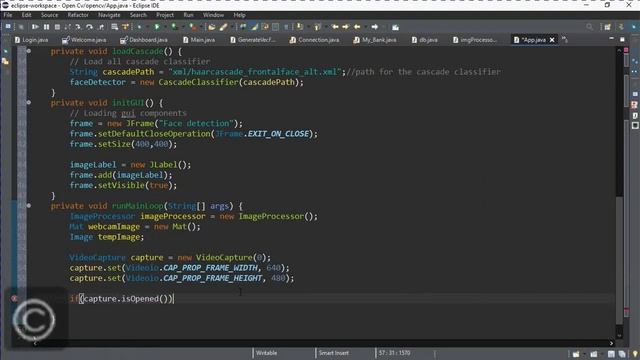Collapse the runMainLoop method fold marker
Viewport: 640px width, 360px height.
pos(29,206)
